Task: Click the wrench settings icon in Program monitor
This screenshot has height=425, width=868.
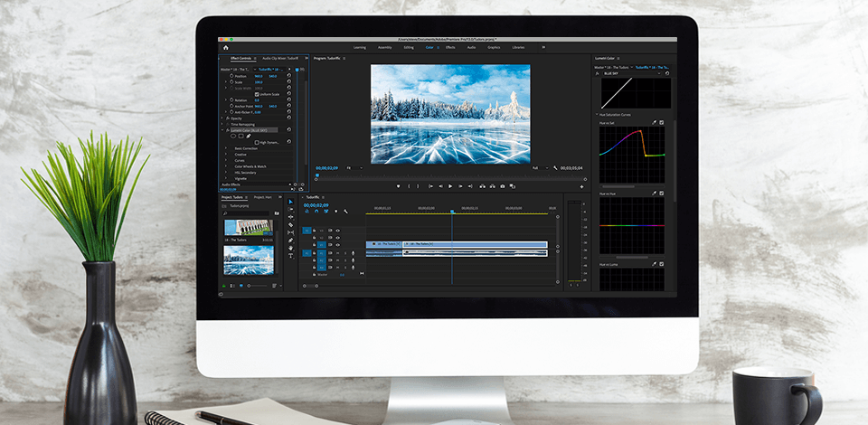Action: (x=554, y=167)
